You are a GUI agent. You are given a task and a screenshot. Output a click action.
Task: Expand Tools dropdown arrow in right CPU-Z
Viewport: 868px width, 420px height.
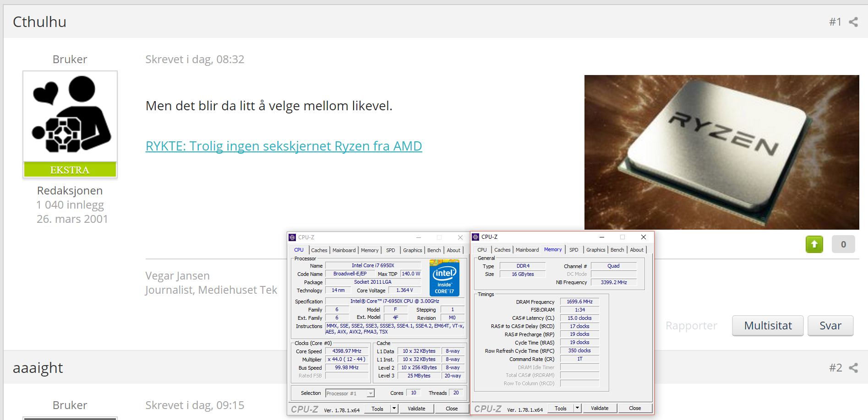(x=577, y=409)
